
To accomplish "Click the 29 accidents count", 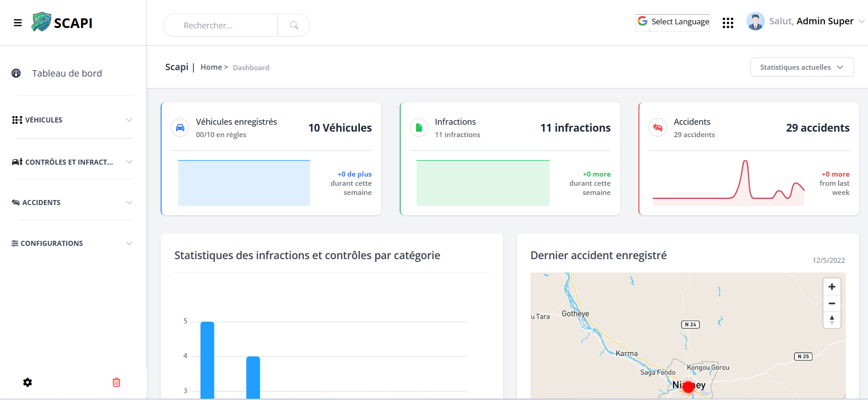I will pyautogui.click(x=818, y=128).
